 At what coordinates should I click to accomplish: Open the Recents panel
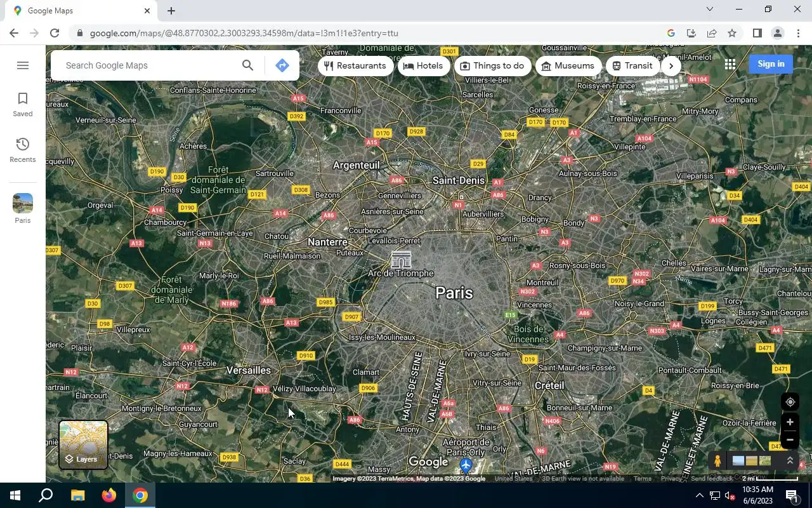23,150
